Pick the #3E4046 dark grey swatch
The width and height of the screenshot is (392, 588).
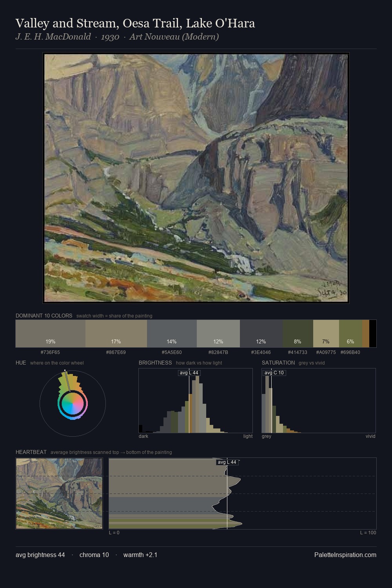(261, 334)
